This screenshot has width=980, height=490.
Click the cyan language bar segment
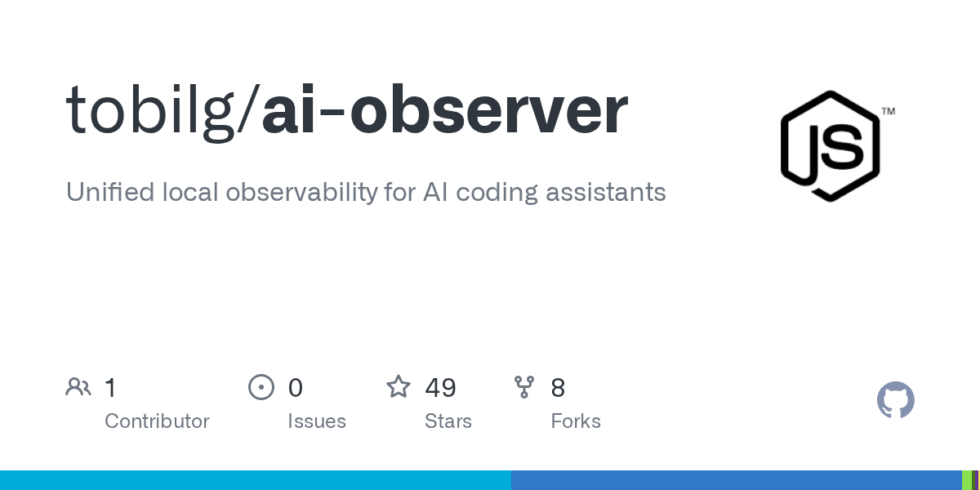coord(255,480)
